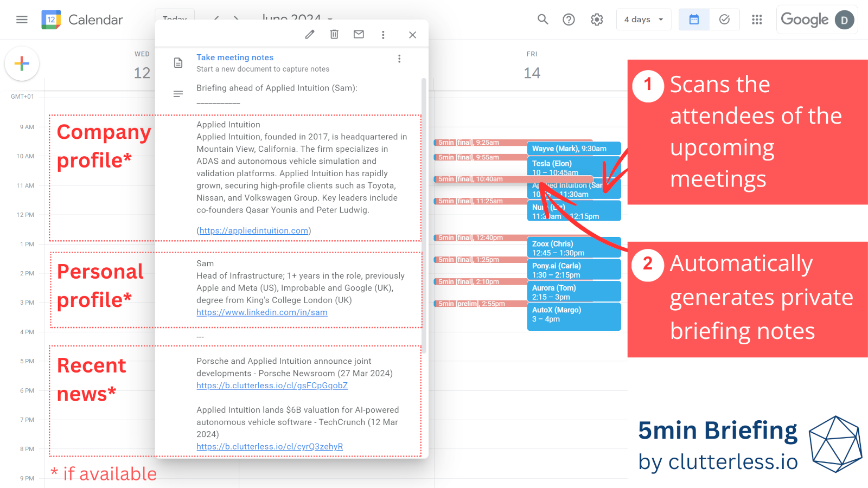Open the Google account avatar D
The height and width of the screenshot is (488, 868).
[x=844, y=20]
